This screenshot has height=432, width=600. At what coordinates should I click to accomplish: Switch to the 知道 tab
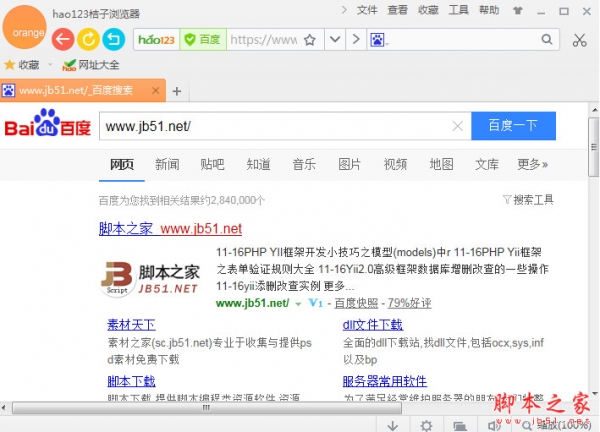[258, 165]
